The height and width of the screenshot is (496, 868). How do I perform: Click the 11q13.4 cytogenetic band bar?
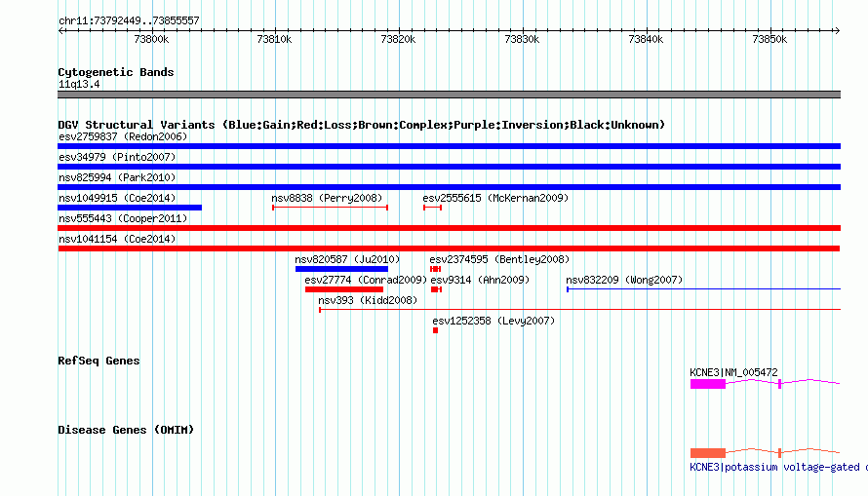point(449,95)
